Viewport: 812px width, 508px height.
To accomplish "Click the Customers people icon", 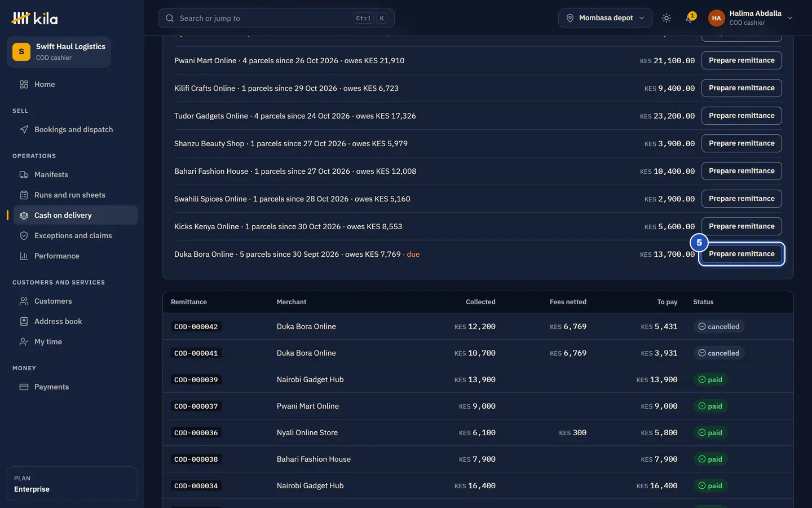I will [24, 301].
